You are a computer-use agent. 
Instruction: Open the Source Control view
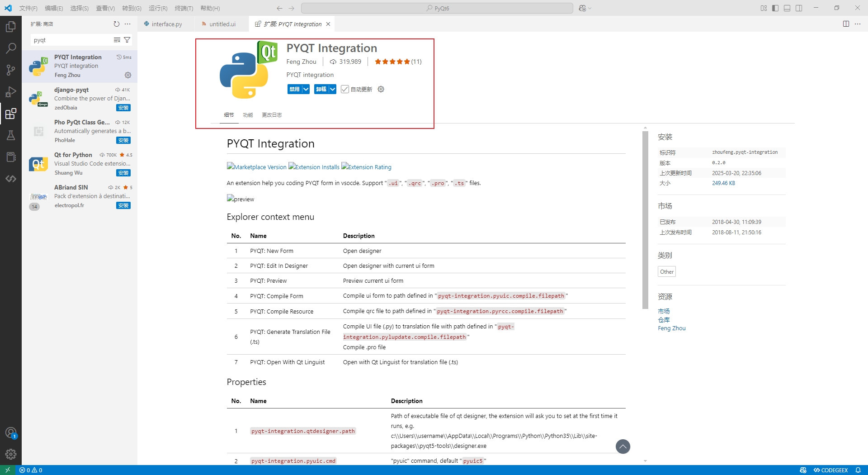11,70
